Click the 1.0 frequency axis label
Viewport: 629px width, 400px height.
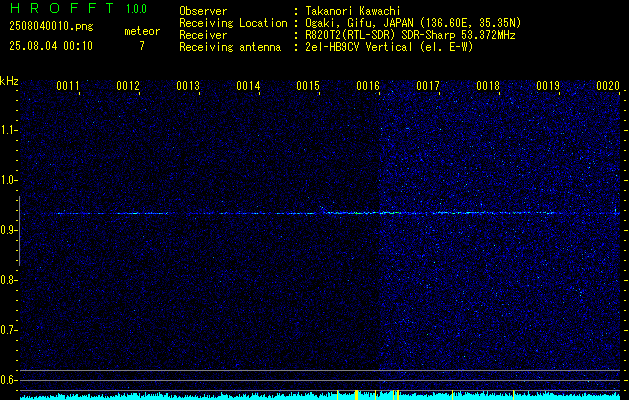pos(8,180)
